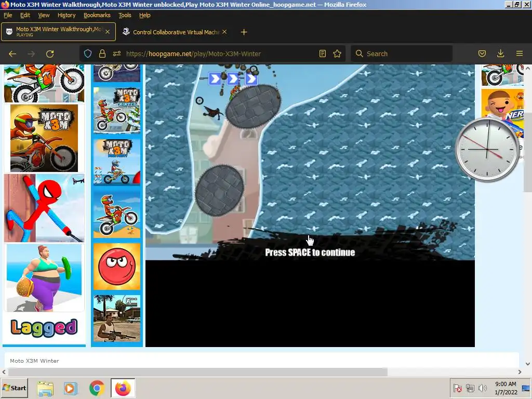
Task: Click the 'Moto X3M Winter' title text below game
Action: [x=34, y=361]
